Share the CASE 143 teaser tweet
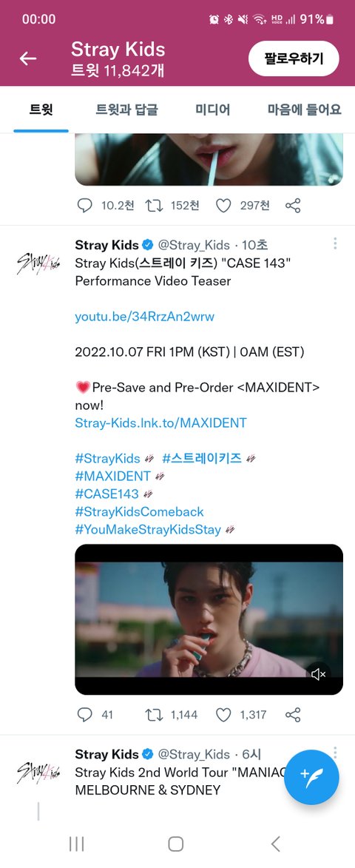Image resolution: width=355 pixels, height=868 pixels. (293, 715)
